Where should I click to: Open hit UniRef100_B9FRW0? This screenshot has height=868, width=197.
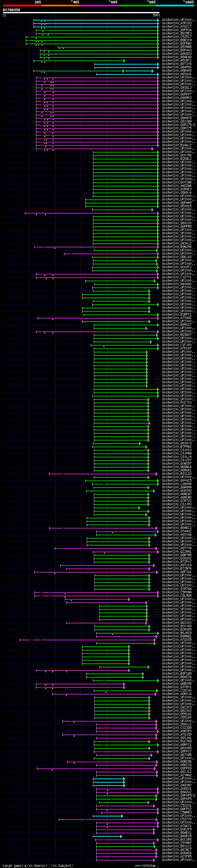(x=177, y=43)
